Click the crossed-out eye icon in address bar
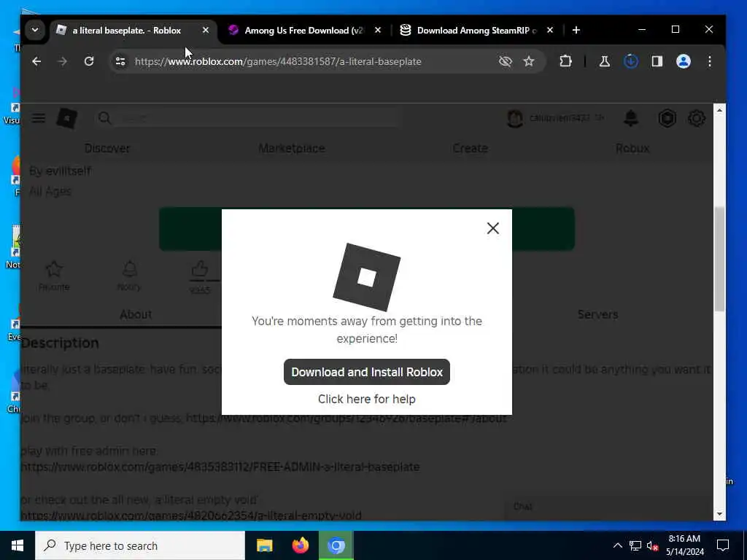The image size is (747, 560). tap(506, 61)
